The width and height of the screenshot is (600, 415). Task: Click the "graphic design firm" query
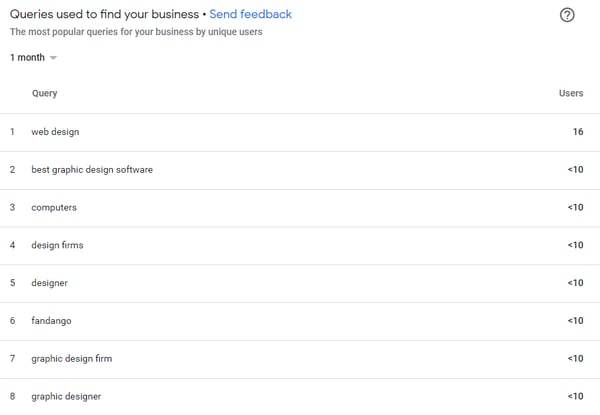click(x=71, y=358)
